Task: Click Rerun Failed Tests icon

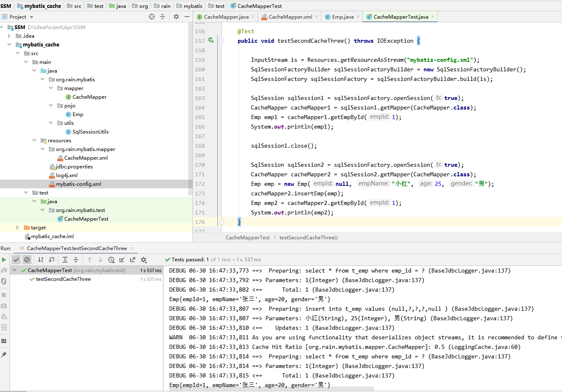Action: click(x=4, y=270)
